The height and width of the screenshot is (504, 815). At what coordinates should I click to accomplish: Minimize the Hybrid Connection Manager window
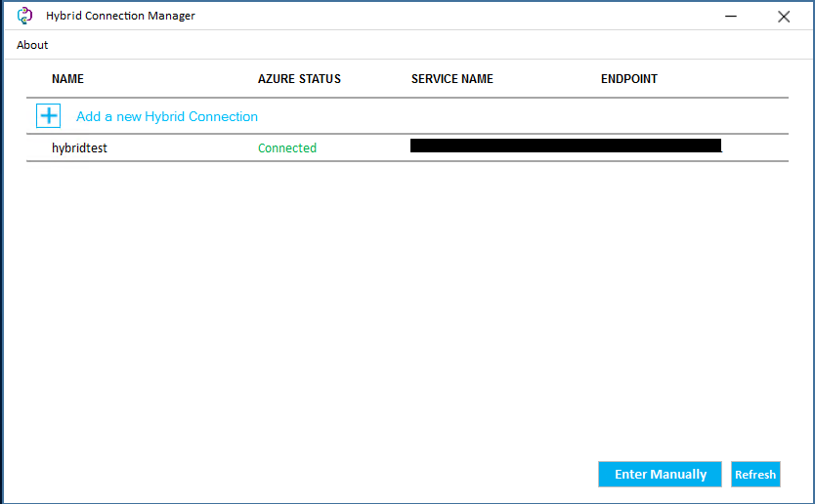click(x=731, y=16)
